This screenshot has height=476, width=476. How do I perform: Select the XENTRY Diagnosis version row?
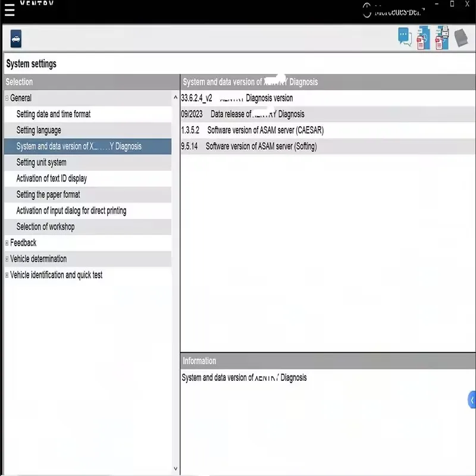[268, 98]
